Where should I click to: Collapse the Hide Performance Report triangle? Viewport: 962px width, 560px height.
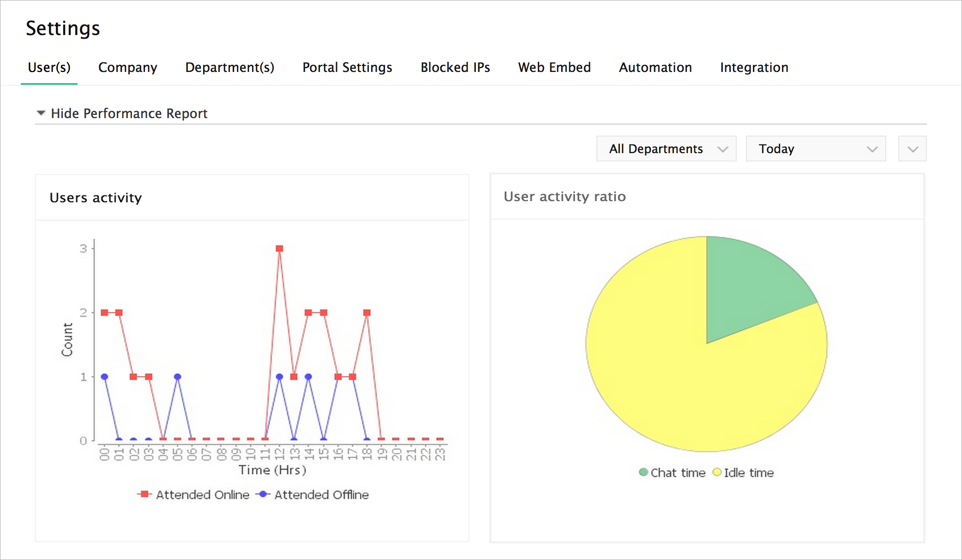(41, 113)
